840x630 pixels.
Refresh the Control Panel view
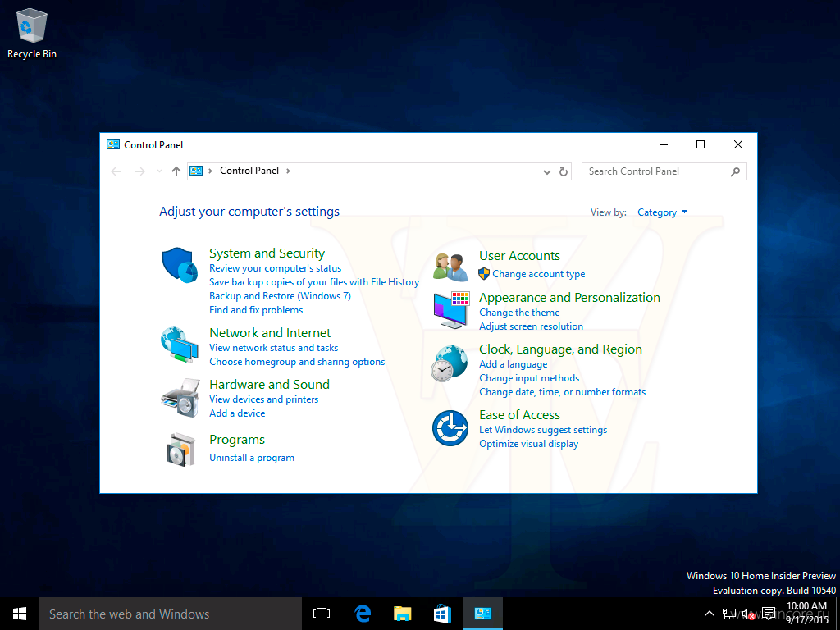(x=564, y=171)
